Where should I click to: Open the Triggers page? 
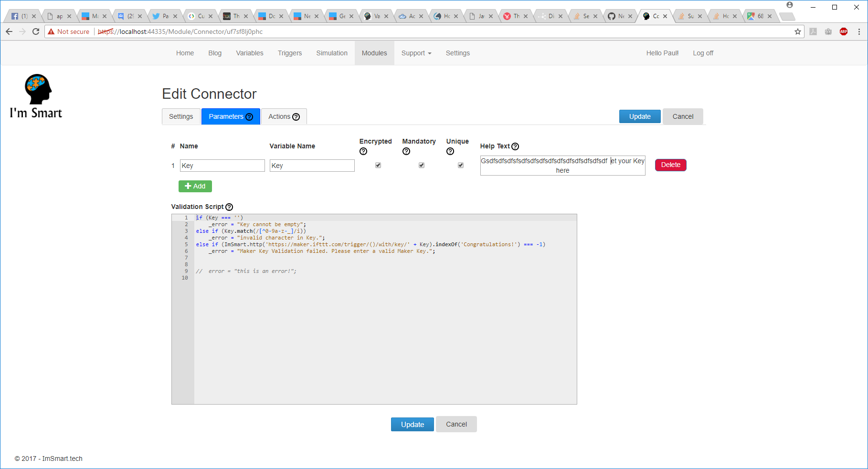pyautogui.click(x=290, y=53)
